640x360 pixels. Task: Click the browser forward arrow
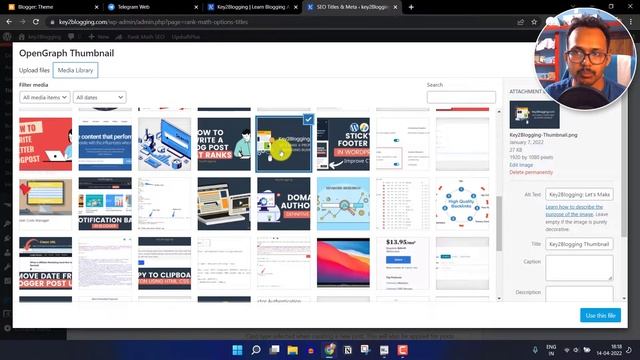pyautogui.click(x=22, y=22)
